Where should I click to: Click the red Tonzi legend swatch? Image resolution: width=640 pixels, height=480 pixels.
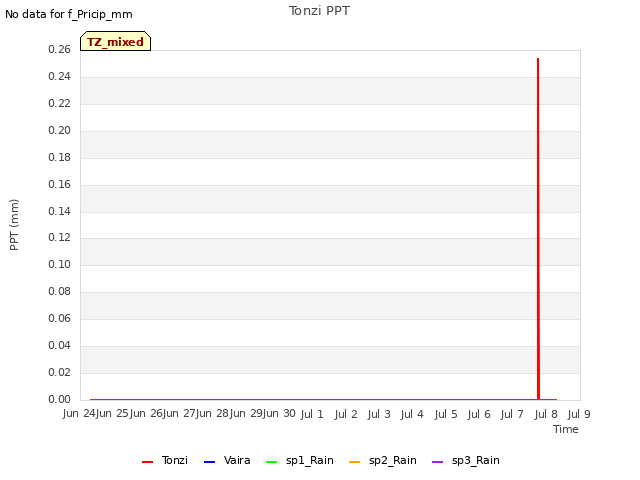147,462
